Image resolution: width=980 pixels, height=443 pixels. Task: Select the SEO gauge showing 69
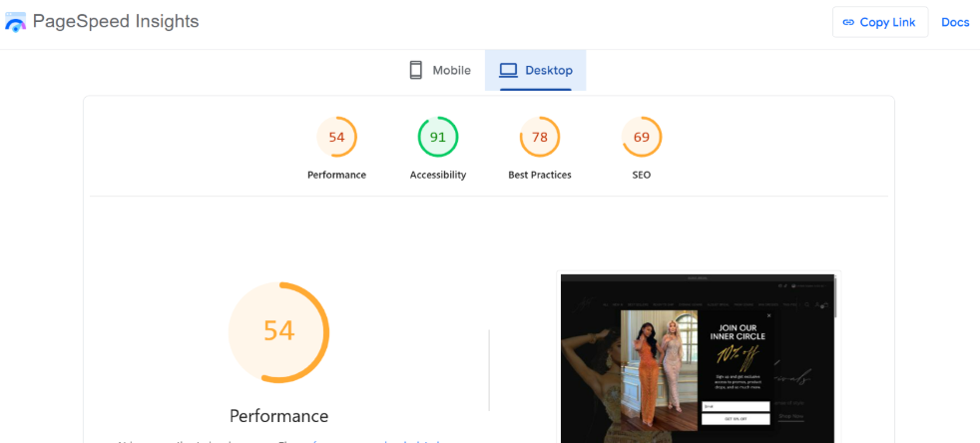tap(642, 137)
